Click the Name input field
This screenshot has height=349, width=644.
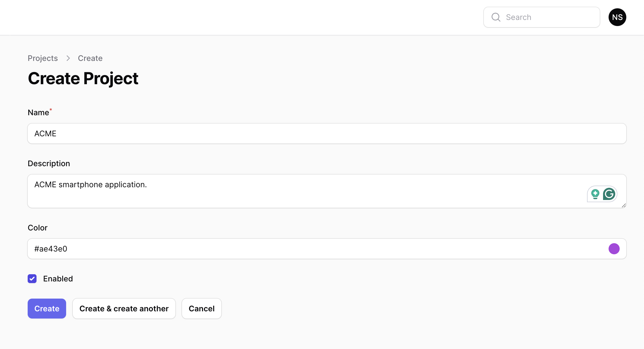click(327, 133)
